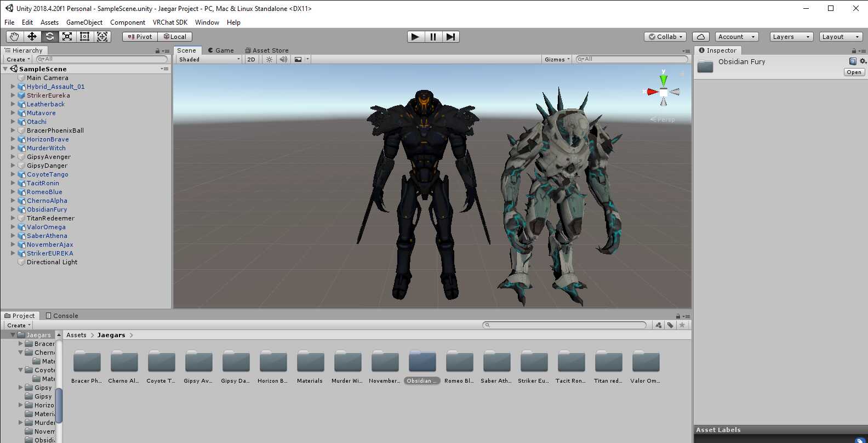Select the Gipsy Avenger folder thumbnail
This screenshot has height=443, width=868.
pyautogui.click(x=198, y=362)
